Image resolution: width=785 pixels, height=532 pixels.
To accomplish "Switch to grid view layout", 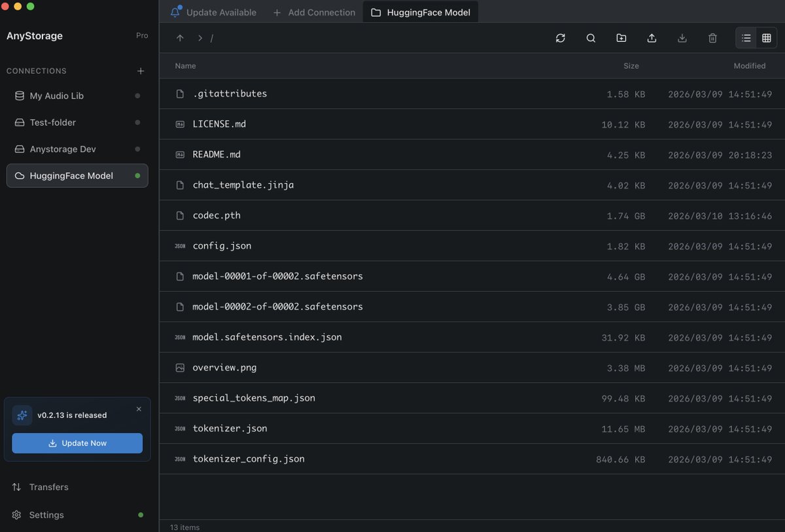I will 767,38.
